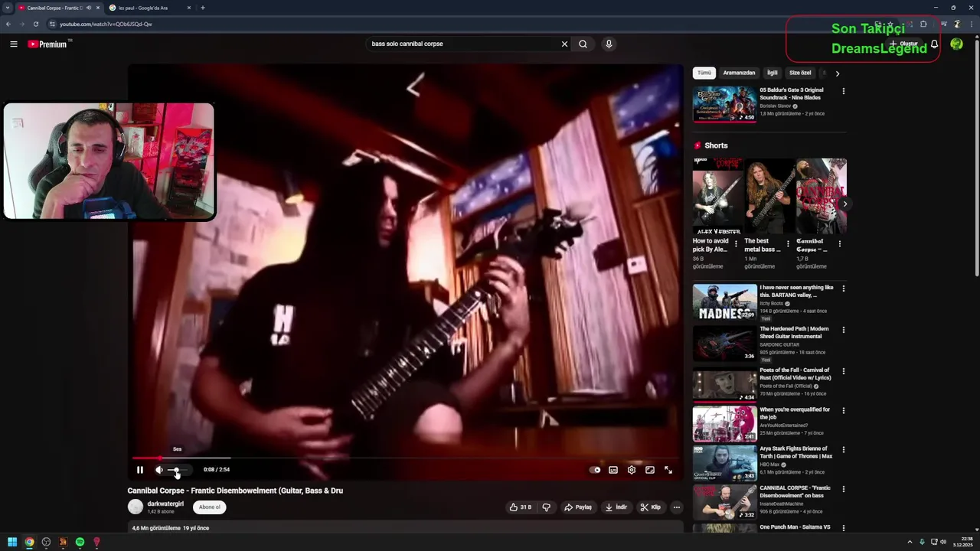Viewport: 980px width, 551px height.
Task: Open options for Baldur's Gate 3 video
Action: [x=844, y=91]
